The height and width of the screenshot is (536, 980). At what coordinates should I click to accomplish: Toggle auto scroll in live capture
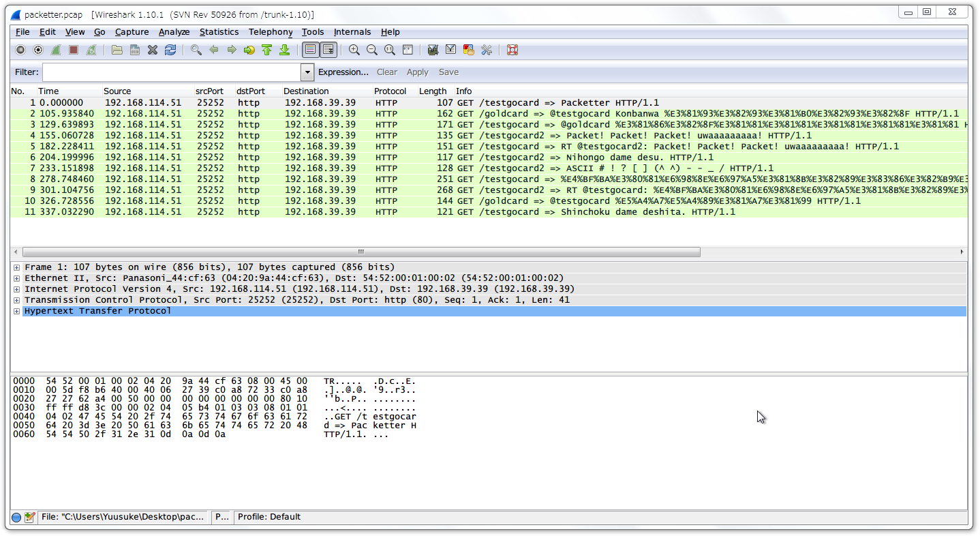coord(328,50)
